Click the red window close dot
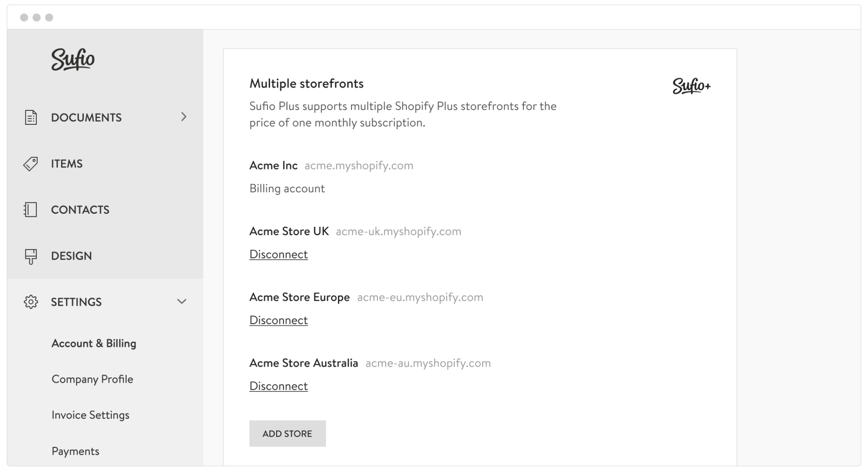The image size is (868, 473). 24,18
